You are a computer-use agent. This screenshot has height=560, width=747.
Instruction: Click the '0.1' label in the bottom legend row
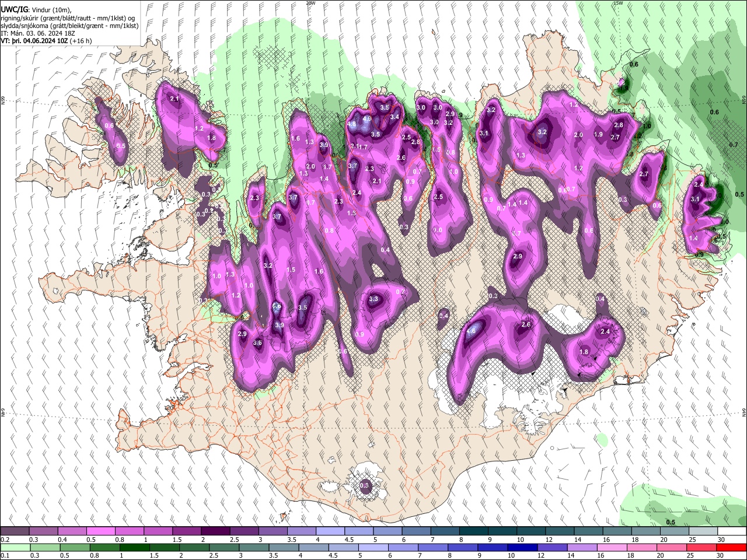(x=4, y=556)
